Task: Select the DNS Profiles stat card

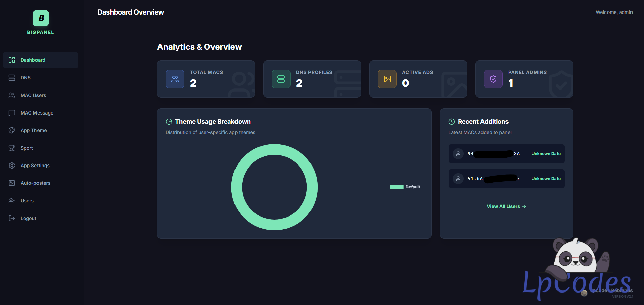Action: pos(312,79)
